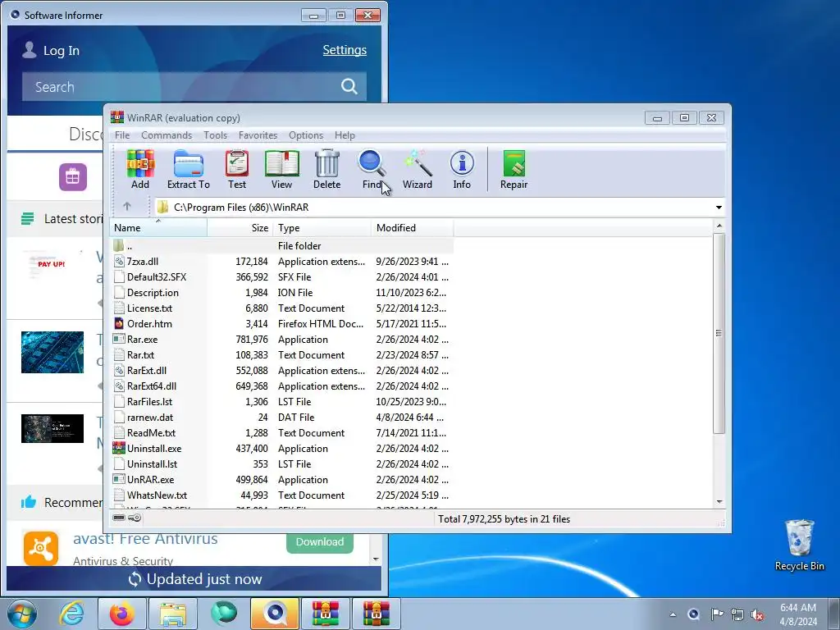Click Log In in Software Informer
Screen dimensions: 840x630
click(x=61, y=50)
